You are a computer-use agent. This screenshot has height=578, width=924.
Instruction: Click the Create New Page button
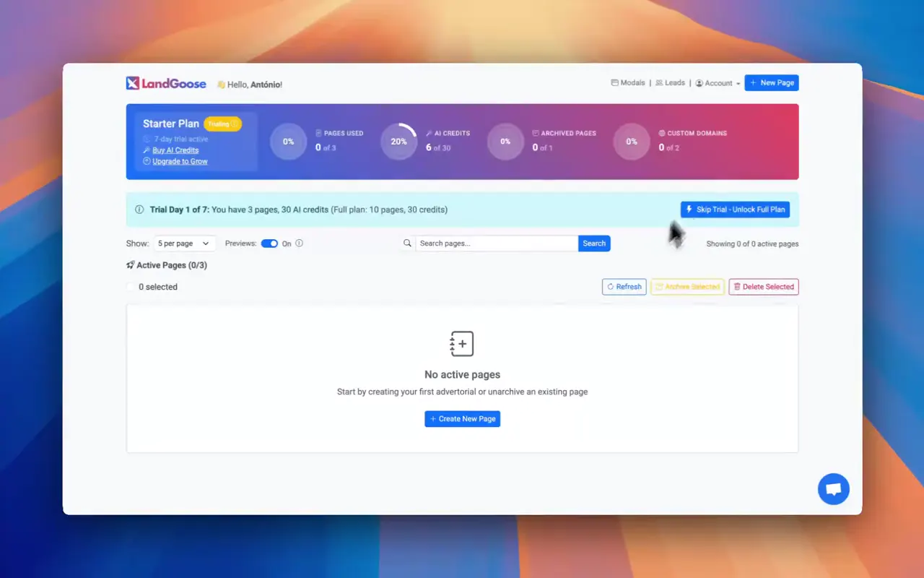(462, 419)
